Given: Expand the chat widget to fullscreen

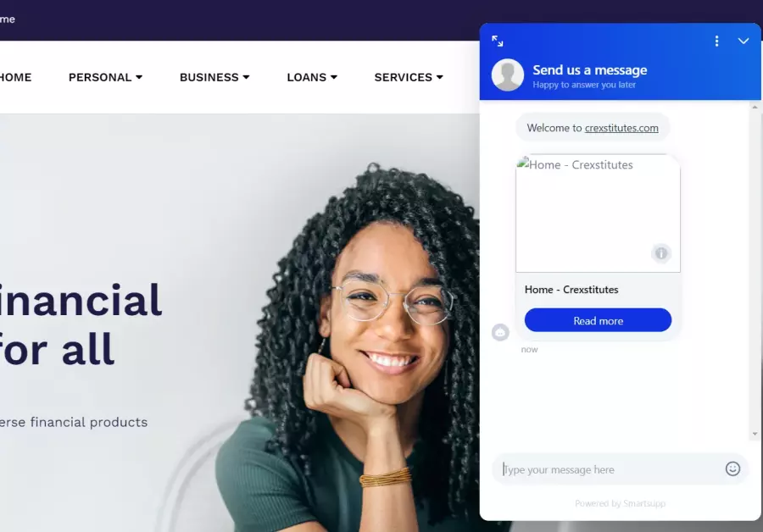Looking at the screenshot, I should click(498, 41).
